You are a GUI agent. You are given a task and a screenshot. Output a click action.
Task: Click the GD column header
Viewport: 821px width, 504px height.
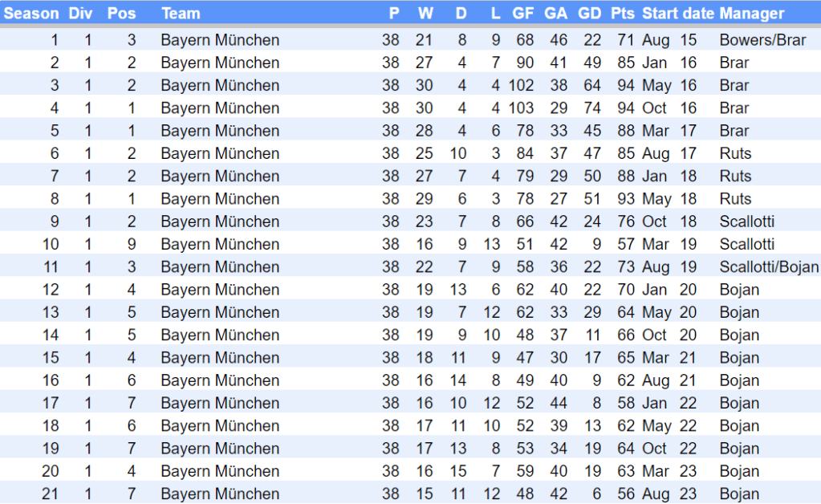coord(589,14)
